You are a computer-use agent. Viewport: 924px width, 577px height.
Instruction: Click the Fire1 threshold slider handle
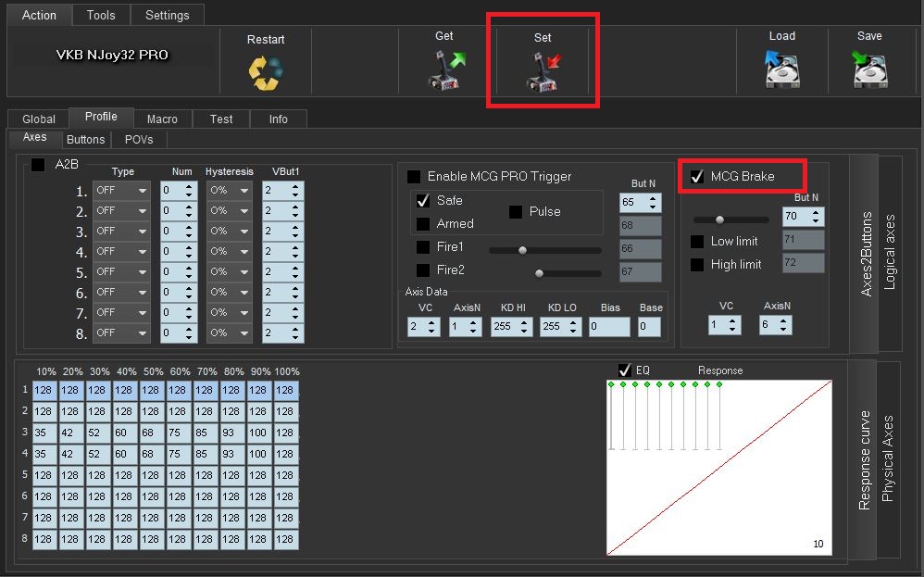pyautogui.click(x=523, y=250)
